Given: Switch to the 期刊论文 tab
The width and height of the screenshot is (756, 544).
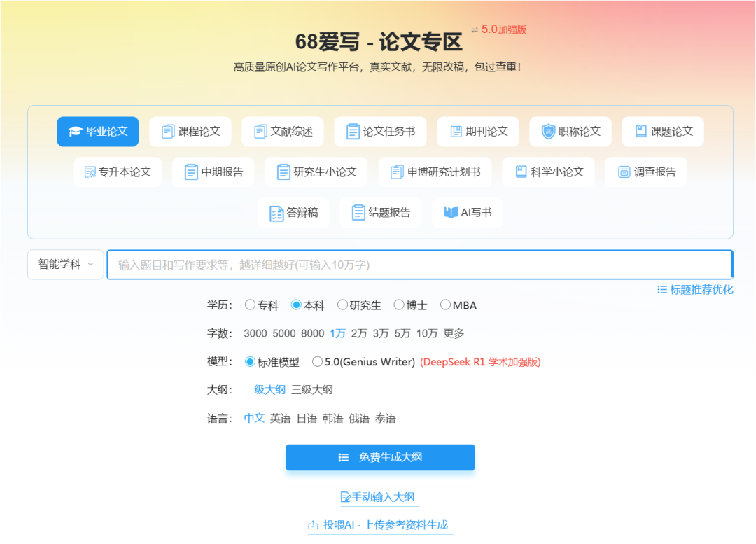Looking at the screenshot, I should click(477, 131).
